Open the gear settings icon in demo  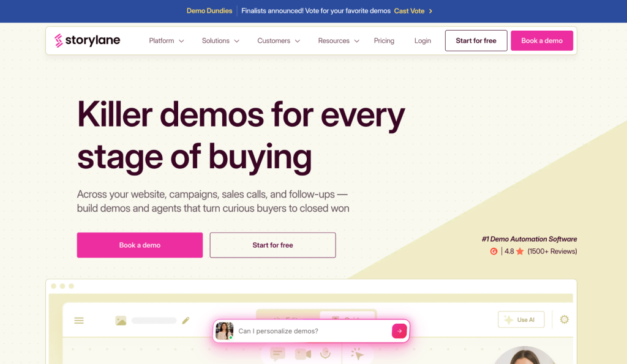(564, 320)
